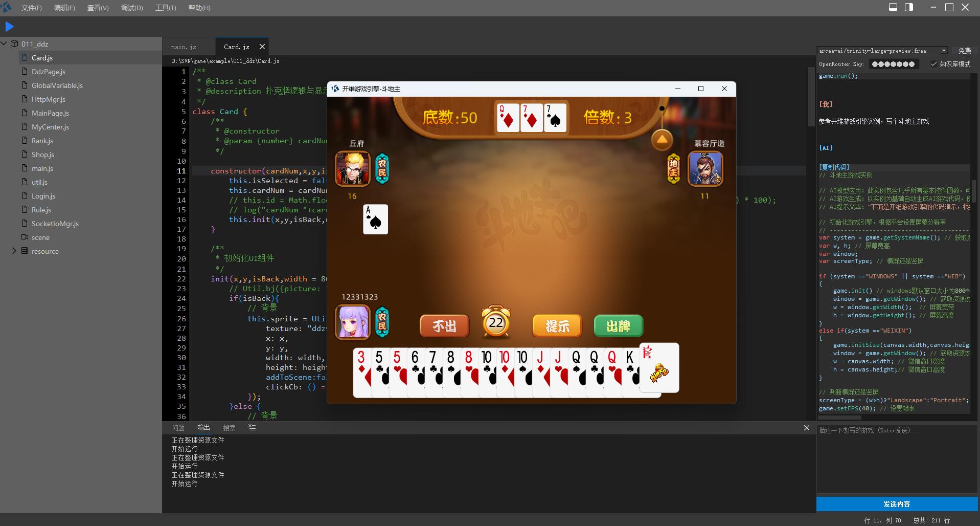Open SocketIoMgr.js file
This screenshot has height=526, width=980.
click(55, 224)
